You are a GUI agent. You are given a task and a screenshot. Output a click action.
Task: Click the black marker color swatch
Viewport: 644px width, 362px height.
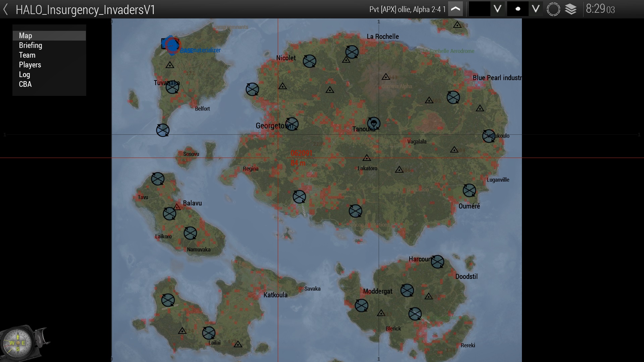pyautogui.click(x=479, y=9)
